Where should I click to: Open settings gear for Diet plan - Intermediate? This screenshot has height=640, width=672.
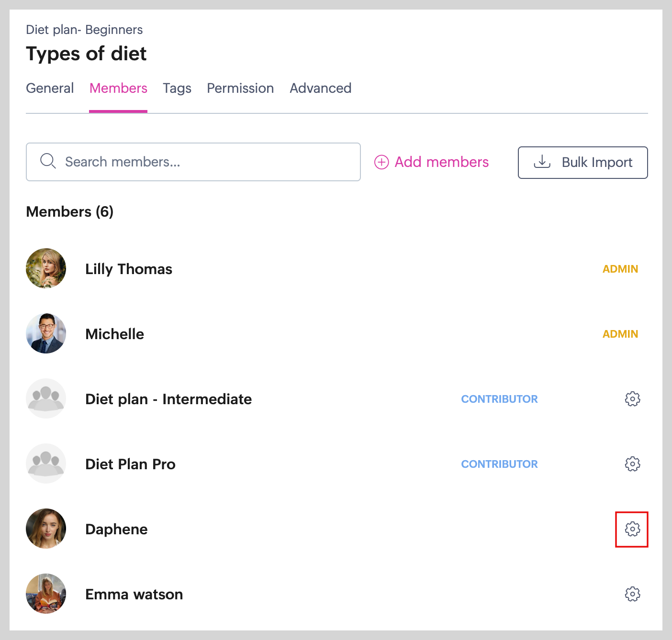coord(632,399)
